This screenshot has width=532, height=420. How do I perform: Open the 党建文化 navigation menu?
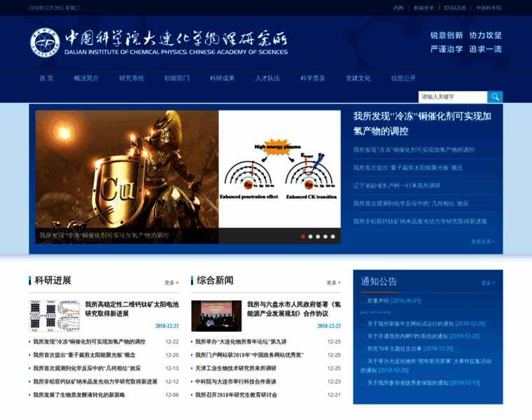358,78
